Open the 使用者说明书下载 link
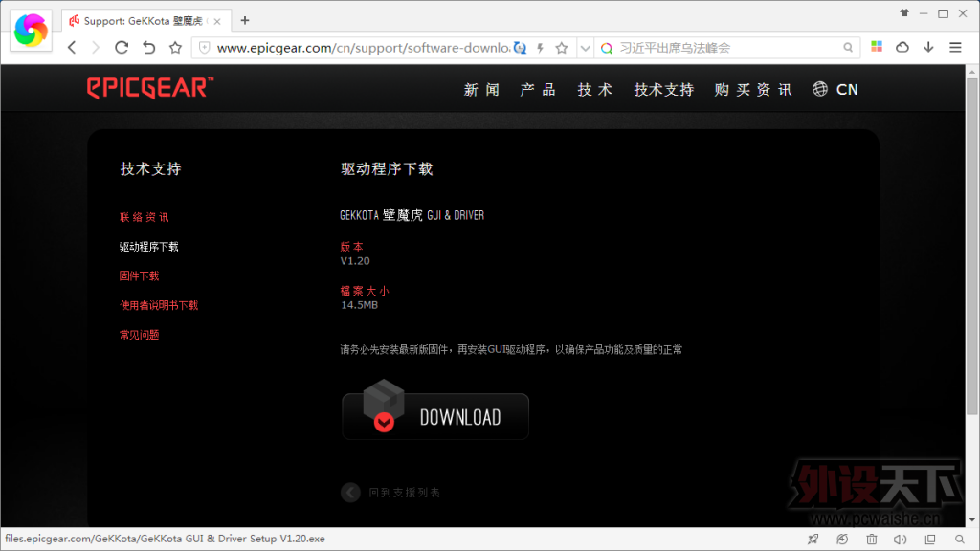Viewport: 980px width, 551px height. (x=159, y=305)
